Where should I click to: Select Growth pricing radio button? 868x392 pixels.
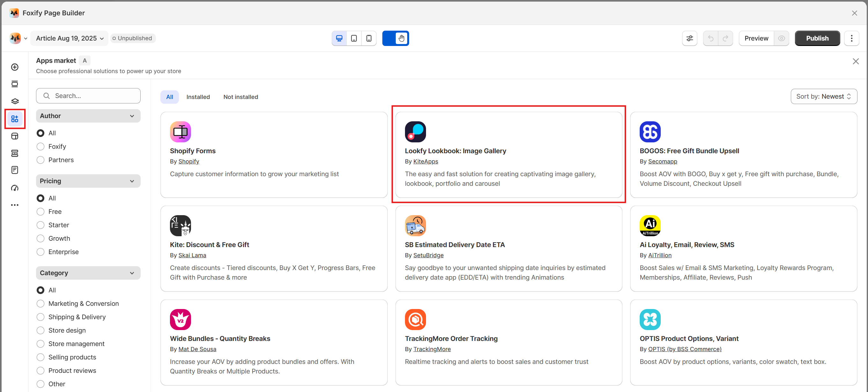pyautogui.click(x=40, y=238)
